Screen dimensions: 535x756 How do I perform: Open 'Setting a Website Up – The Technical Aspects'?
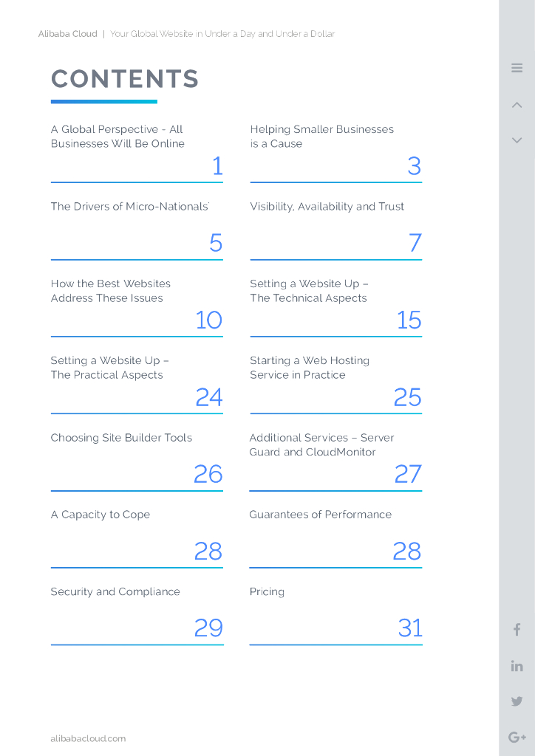(x=309, y=291)
